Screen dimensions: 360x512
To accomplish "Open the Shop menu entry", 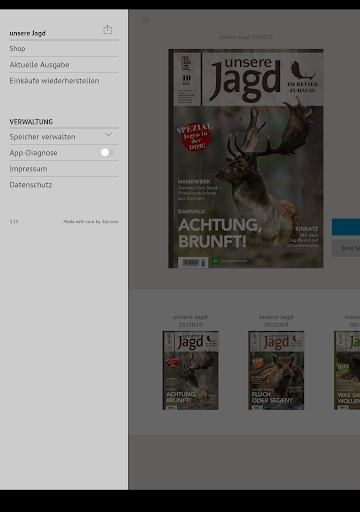I will [x=64, y=49].
